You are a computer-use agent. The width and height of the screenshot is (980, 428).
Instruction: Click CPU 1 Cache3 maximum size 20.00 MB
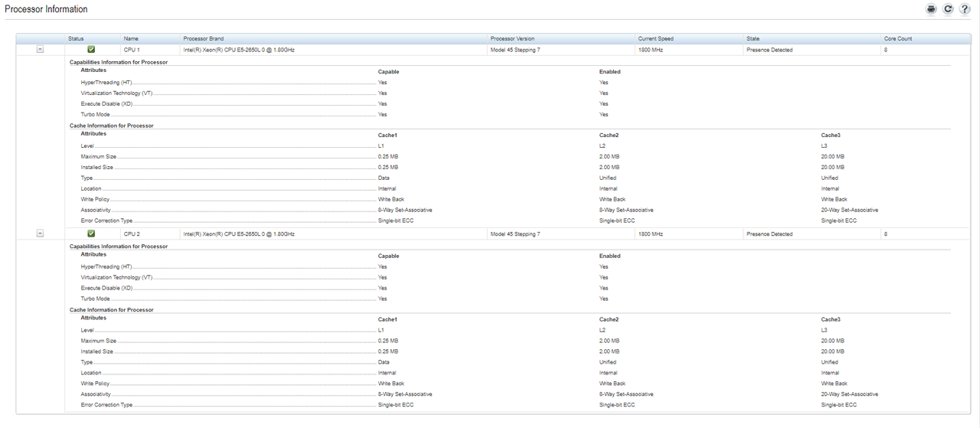pos(833,156)
